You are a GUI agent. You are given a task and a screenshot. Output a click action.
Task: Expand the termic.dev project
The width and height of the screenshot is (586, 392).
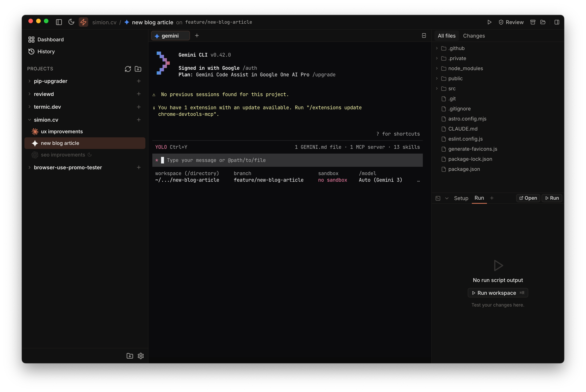(29, 107)
